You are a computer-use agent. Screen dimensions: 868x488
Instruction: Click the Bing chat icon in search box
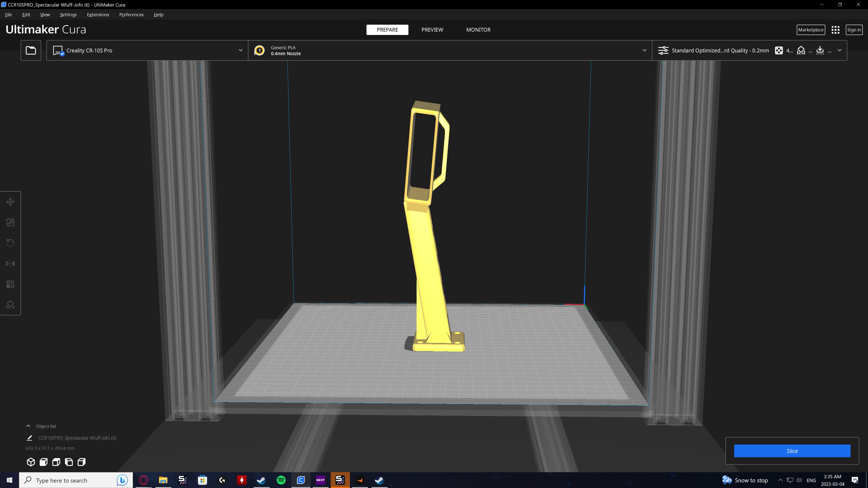click(122, 480)
